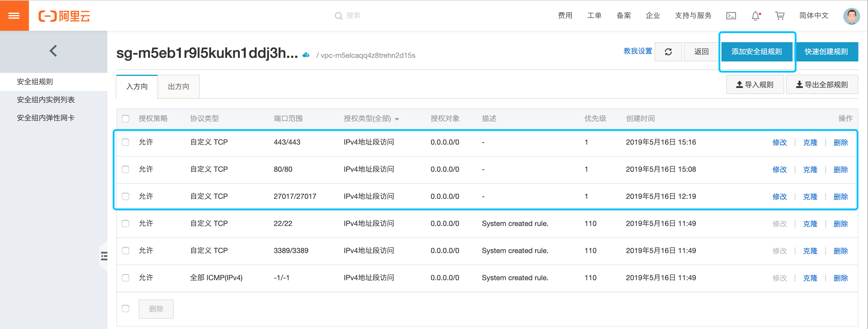Switch to the 出方向 tab
868x329 pixels.
tap(178, 86)
